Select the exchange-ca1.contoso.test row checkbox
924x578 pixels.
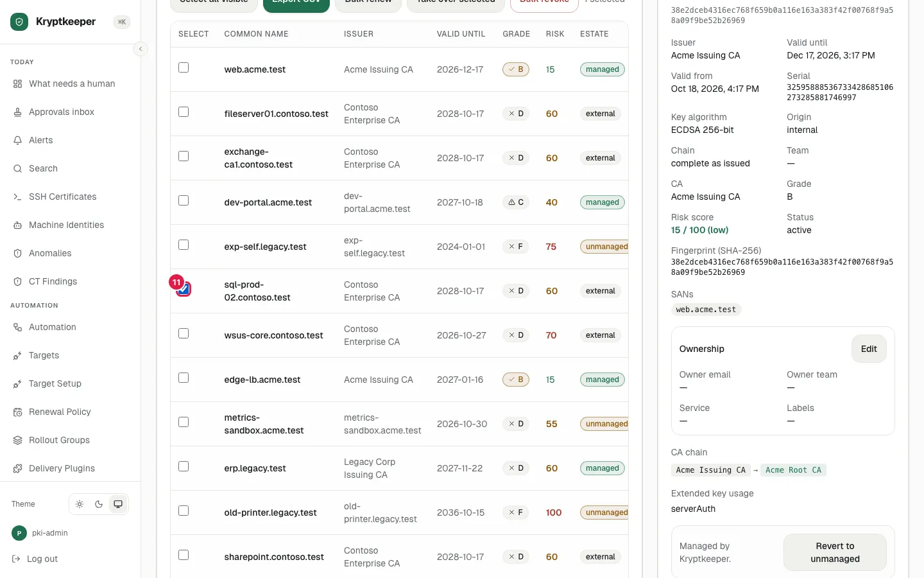pyautogui.click(x=184, y=156)
